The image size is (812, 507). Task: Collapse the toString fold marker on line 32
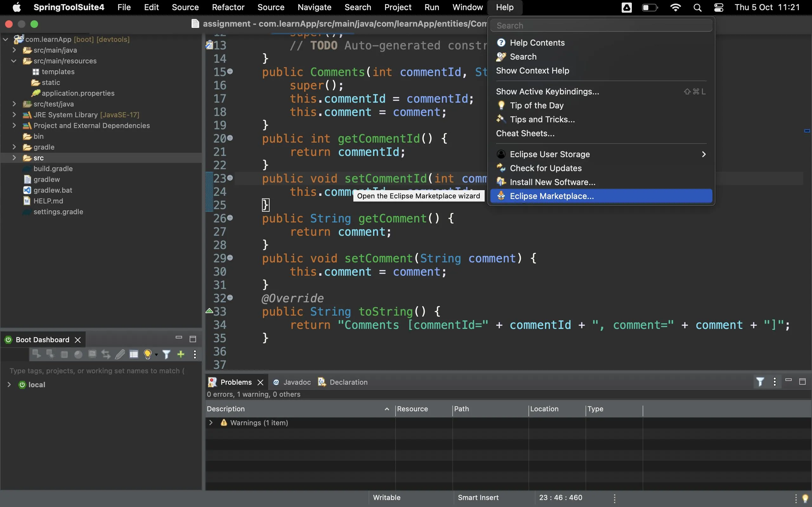click(230, 298)
